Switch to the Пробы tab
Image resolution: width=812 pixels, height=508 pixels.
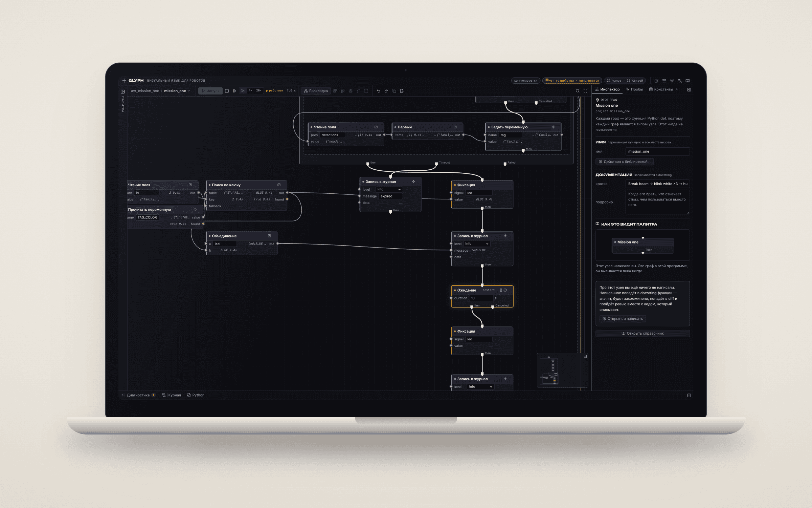coord(634,89)
